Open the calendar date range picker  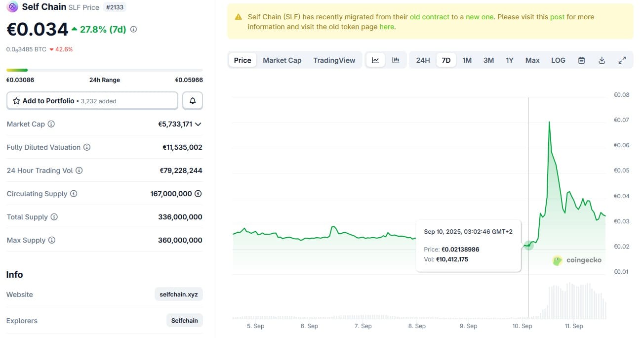(581, 60)
